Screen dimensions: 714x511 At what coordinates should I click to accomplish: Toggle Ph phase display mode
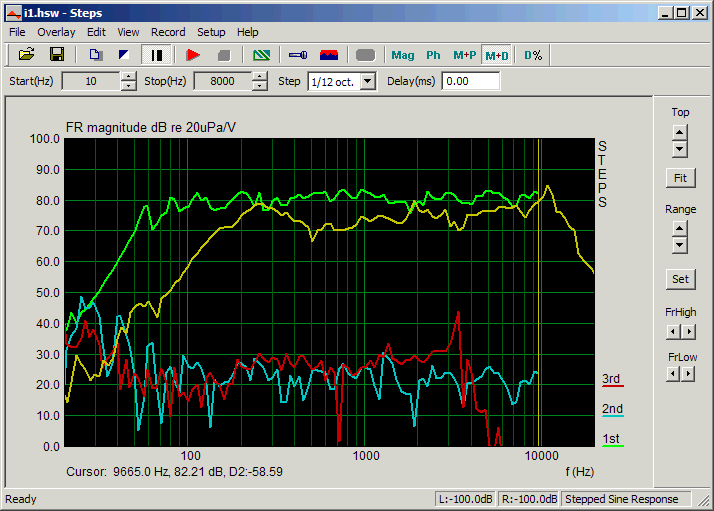coord(433,55)
